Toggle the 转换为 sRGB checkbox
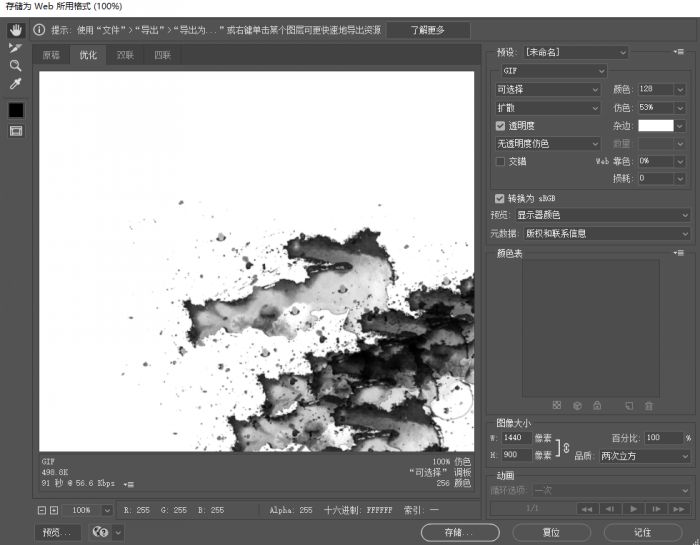Image resolution: width=700 pixels, height=545 pixels. coord(501,198)
